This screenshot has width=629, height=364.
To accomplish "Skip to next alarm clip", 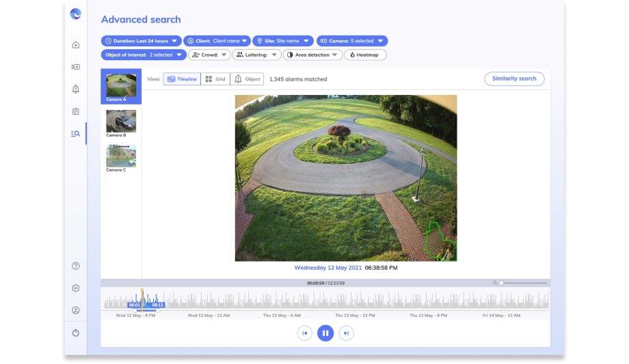I will [x=346, y=333].
